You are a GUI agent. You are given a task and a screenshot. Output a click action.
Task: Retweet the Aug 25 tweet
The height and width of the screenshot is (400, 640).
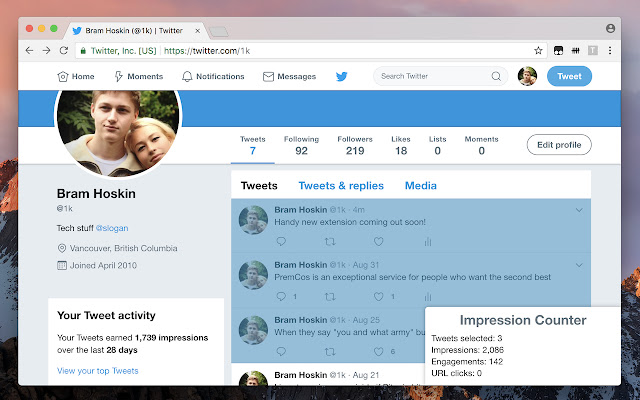point(330,351)
